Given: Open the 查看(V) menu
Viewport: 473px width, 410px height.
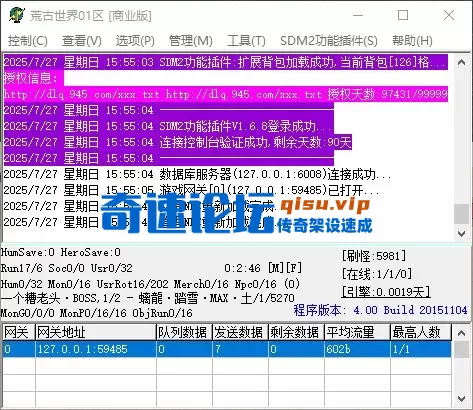Looking at the screenshot, I should tap(82, 41).
